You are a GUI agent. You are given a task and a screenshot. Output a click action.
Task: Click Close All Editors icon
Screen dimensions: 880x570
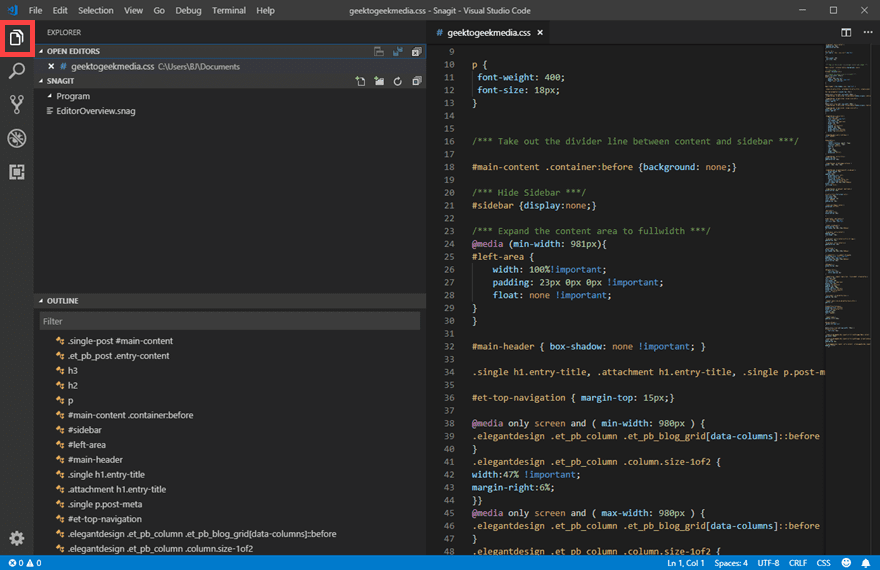point(416,51)
